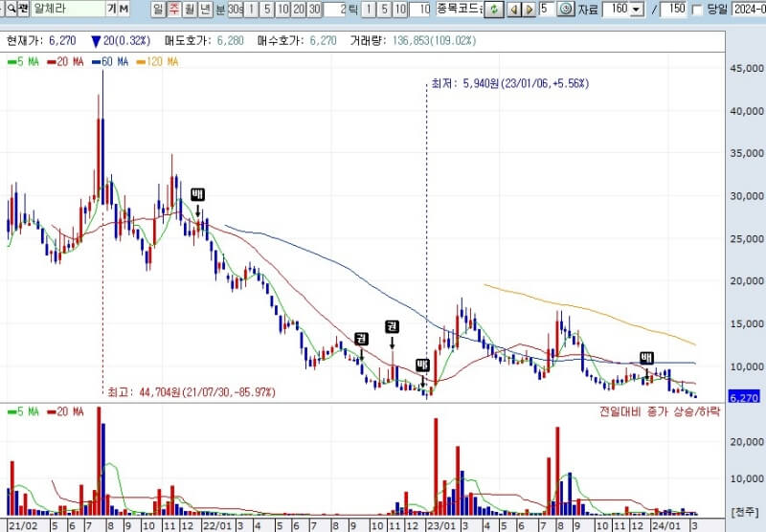
Task: Select the 10-tick interval button
Action: [400, 9]
